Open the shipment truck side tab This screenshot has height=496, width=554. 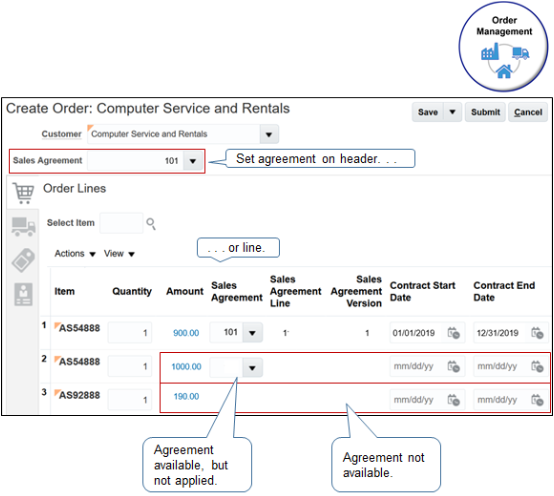[23, 226]
